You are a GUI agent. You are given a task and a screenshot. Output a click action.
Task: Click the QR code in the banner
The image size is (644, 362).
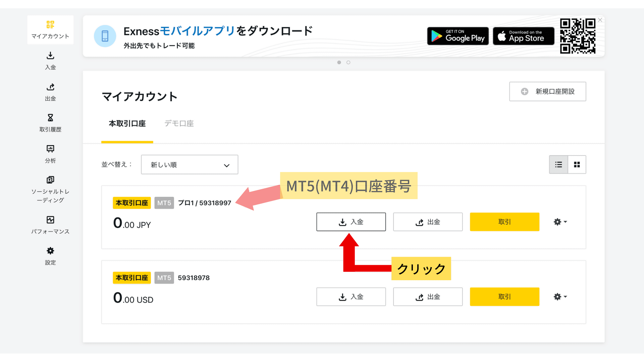click(x=578, y=36)
